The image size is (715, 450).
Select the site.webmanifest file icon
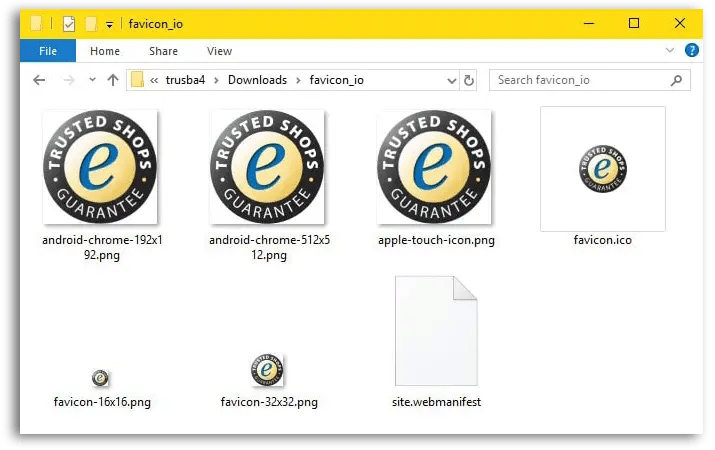coord(436,331)
